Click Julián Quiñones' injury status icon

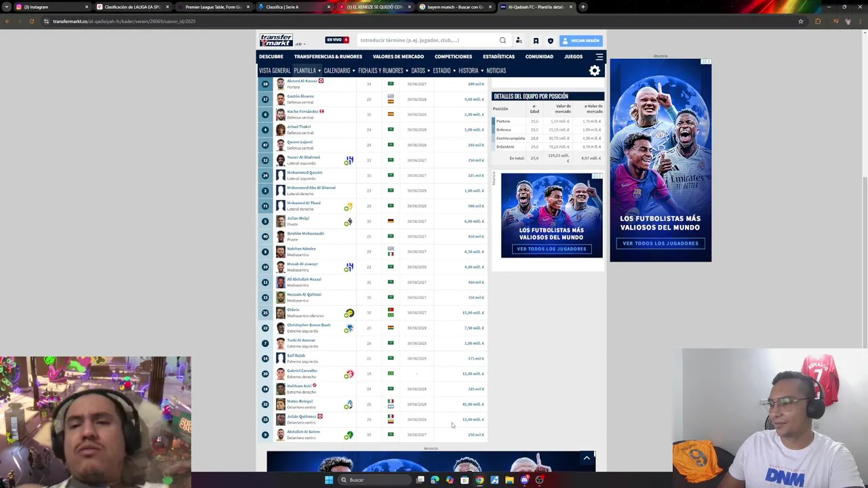(320, 416)
